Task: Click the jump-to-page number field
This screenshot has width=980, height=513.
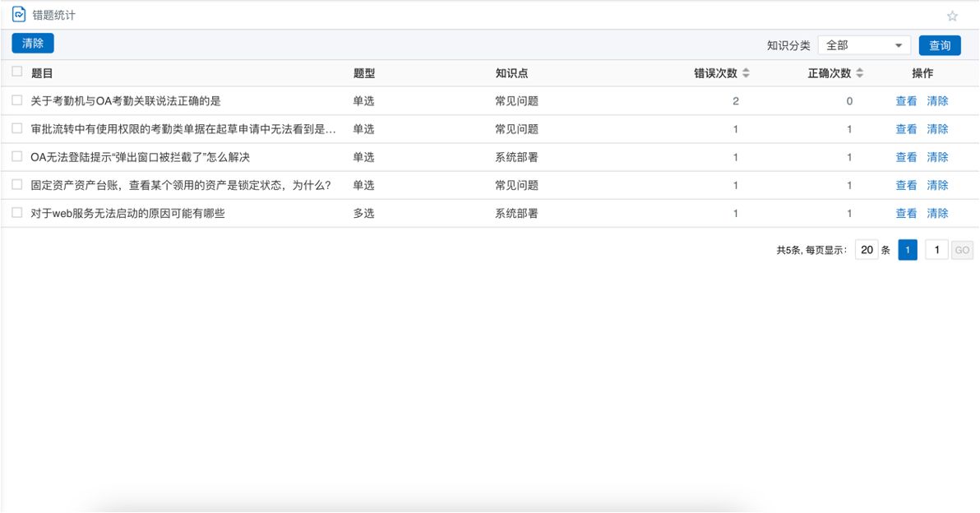Action: (936, 250)
